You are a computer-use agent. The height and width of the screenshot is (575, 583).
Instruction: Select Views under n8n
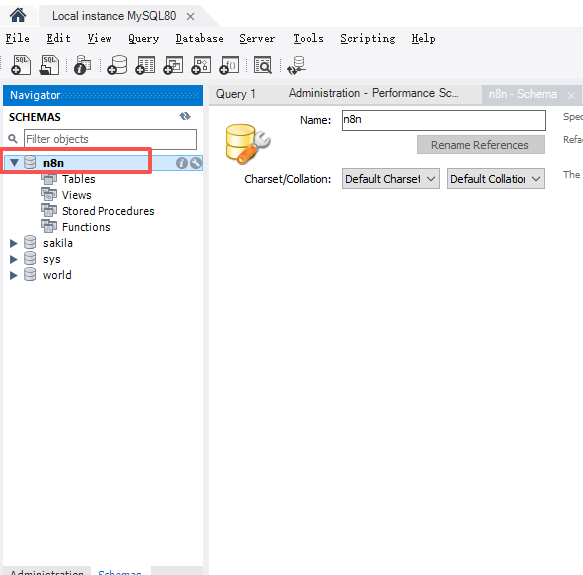coord(77,195)
